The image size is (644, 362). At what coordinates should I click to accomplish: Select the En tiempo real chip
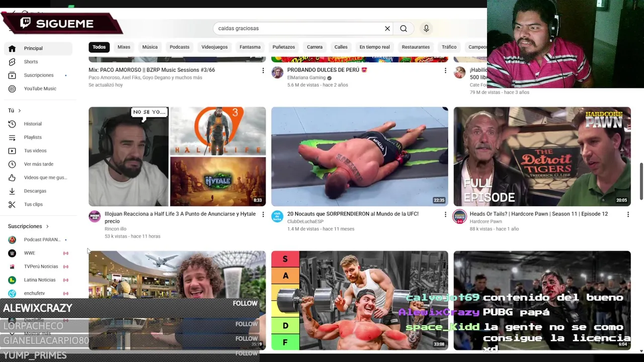[374, 47]
